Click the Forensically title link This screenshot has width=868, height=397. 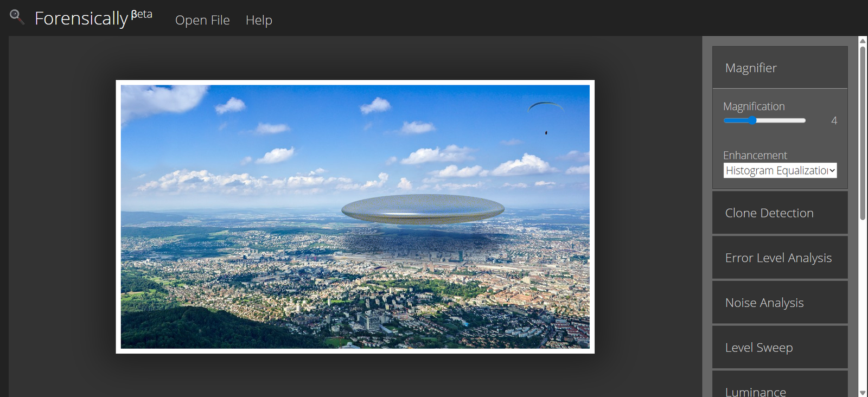pos(81,18)
